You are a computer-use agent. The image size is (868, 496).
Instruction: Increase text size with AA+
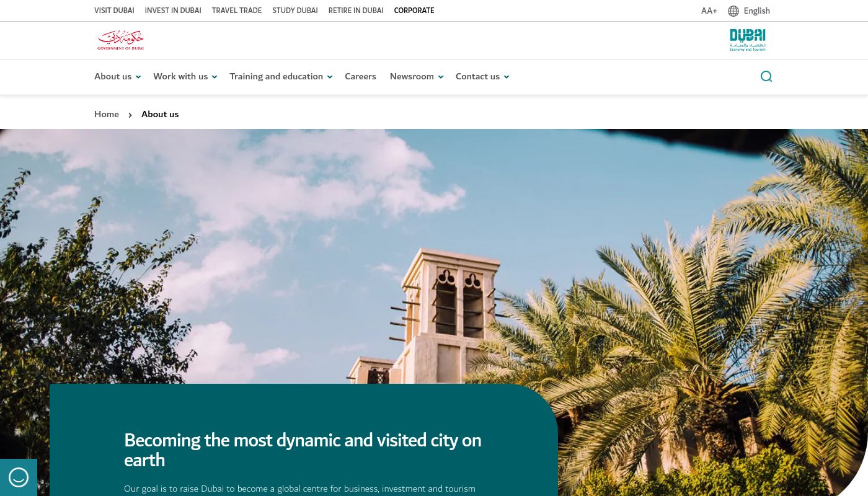pyautogui.click(x=709, y=11)
